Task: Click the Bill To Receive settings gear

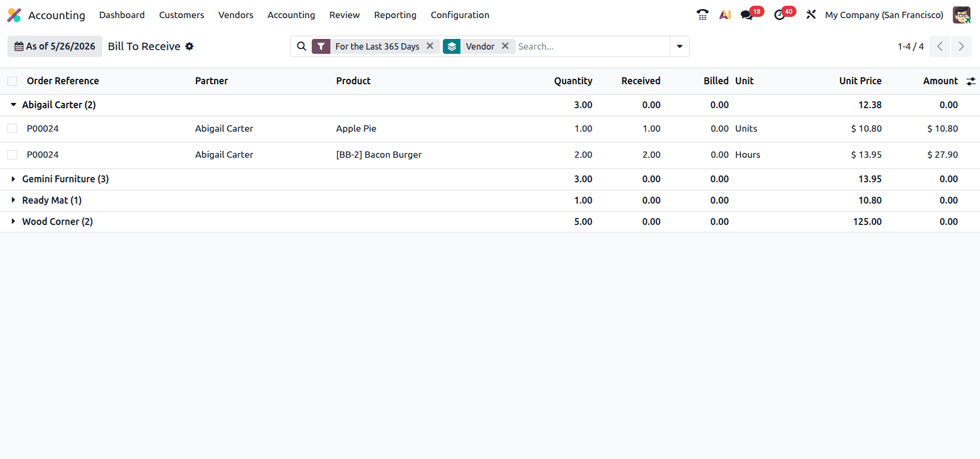Action: click(189, 46)
